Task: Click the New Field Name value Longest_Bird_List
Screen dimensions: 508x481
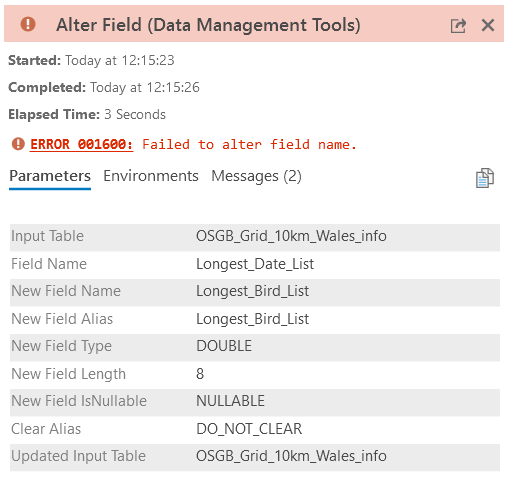Action: tap(252, 291)
